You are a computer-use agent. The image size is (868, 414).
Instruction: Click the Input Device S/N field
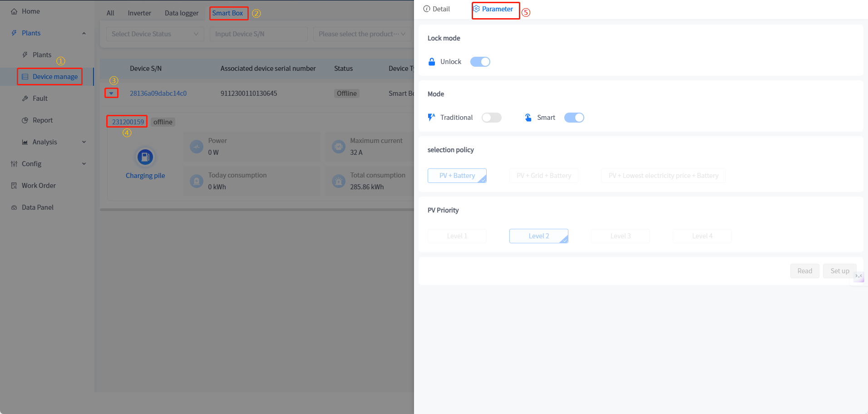click(258, 34)
